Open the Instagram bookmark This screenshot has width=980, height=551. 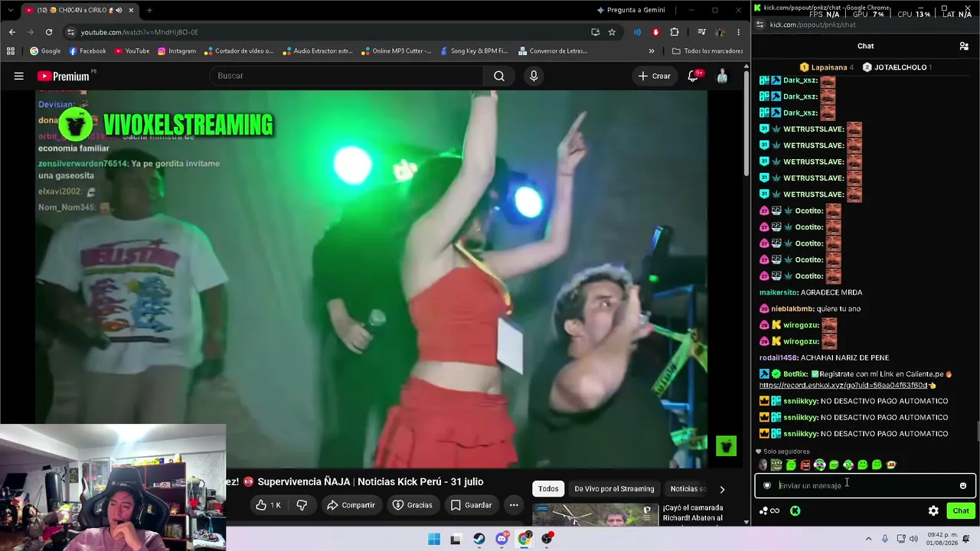pyautogui.click(x=177, y=51)
